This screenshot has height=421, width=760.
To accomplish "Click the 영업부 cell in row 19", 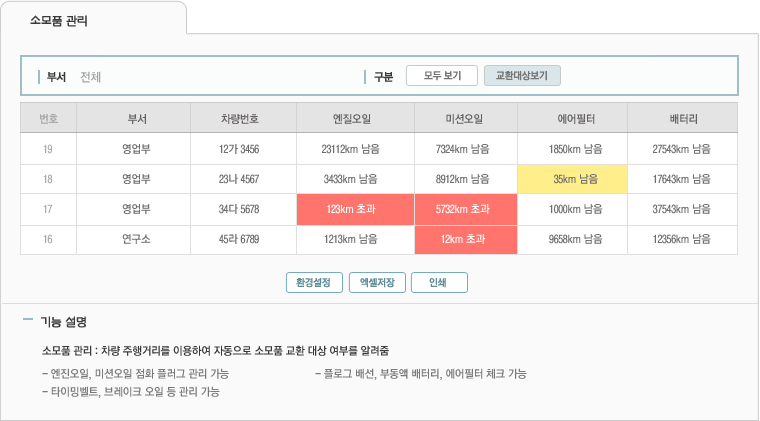I will [133, 149].
